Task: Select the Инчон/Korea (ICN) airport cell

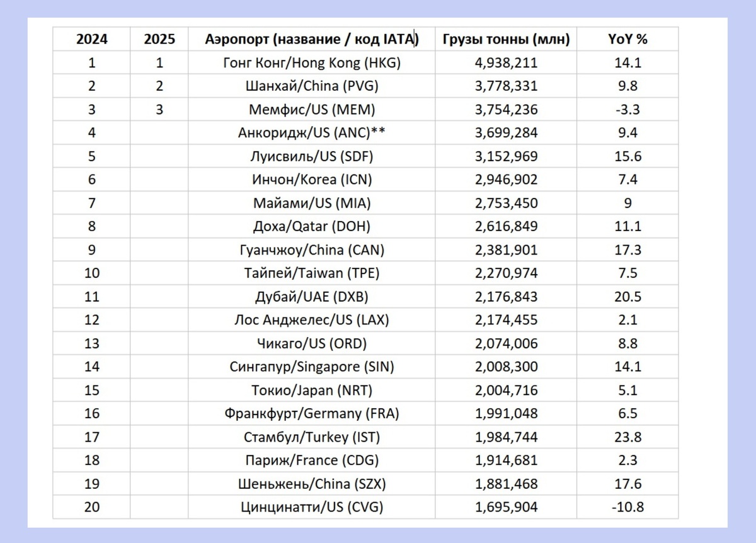Action: pyautogui.click(x=312, y=180)
